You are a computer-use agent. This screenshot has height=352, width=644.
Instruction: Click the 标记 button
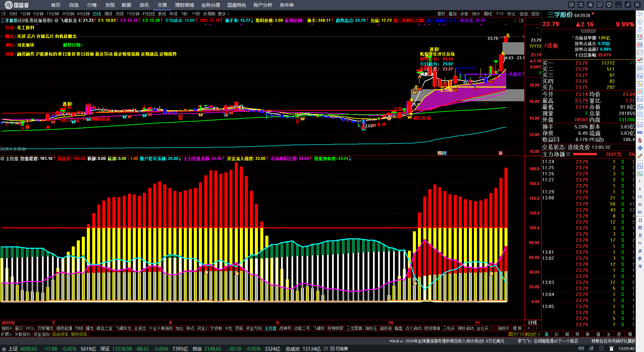511,14
